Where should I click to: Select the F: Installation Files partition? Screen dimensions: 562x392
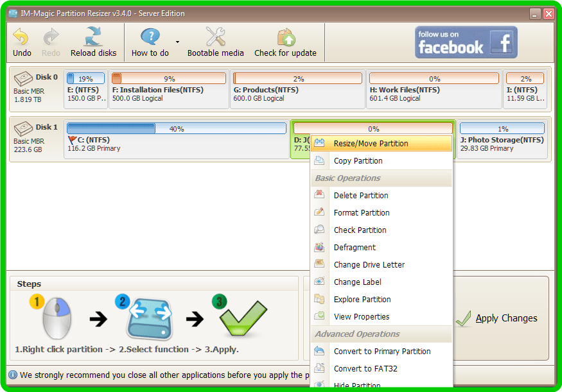click(169, 89)
